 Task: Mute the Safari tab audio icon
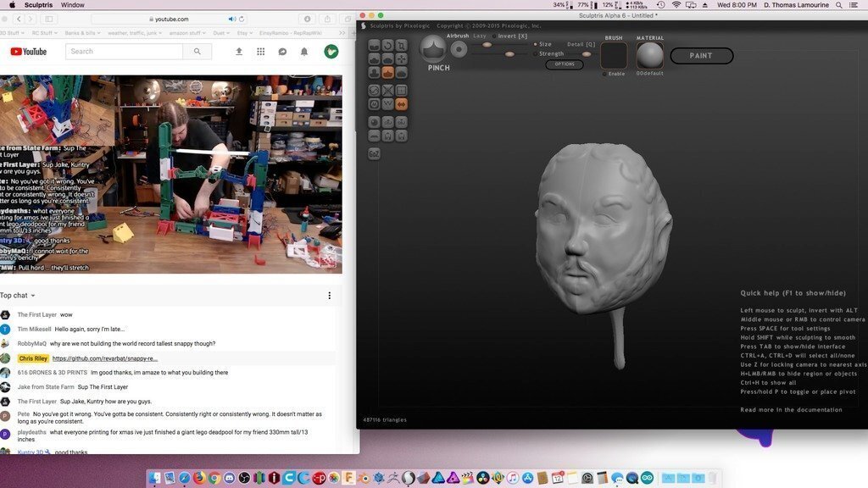coord(232,19)
